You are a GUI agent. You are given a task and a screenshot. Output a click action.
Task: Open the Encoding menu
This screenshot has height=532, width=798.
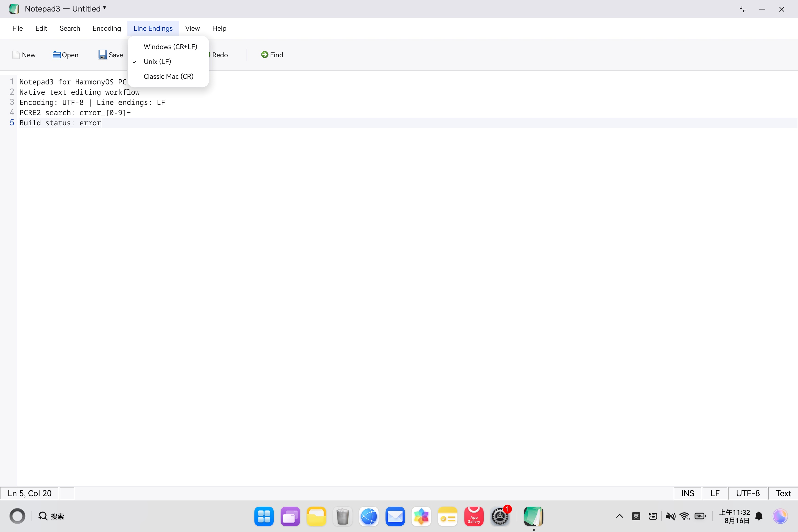point(107,28)
